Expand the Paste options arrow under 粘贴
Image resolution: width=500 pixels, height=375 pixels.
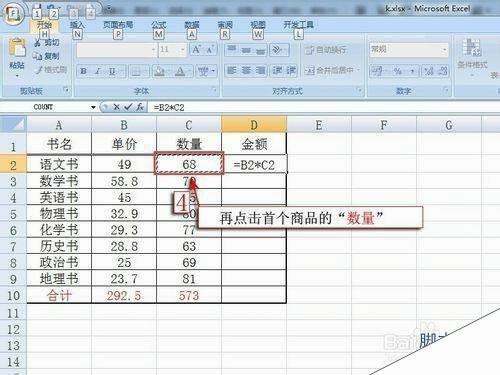point(17,76)
